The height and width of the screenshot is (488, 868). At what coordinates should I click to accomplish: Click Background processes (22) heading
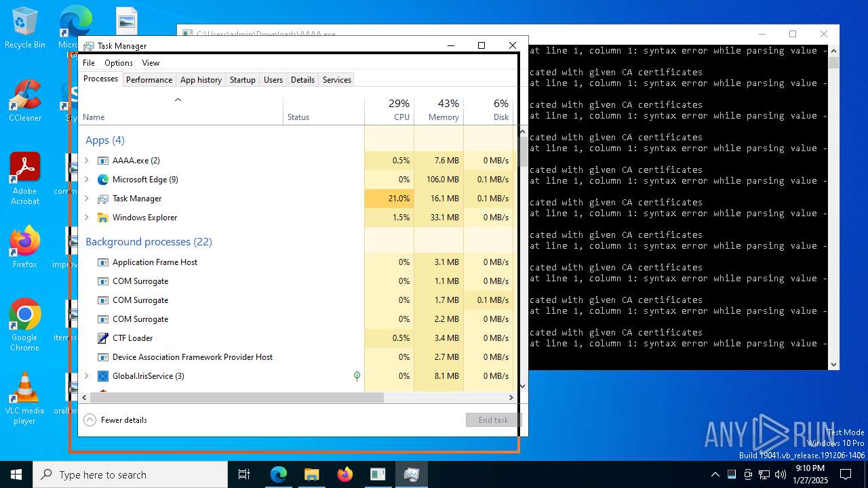coord(149,242)
